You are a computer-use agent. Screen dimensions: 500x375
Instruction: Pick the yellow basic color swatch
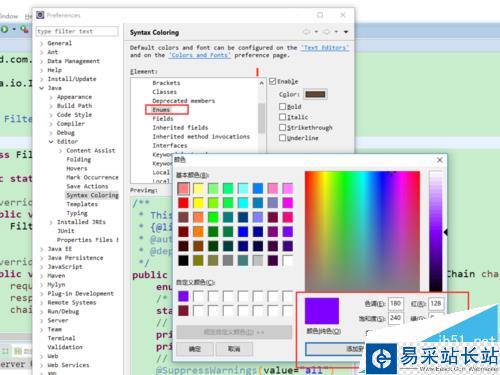[x=198, y=203]
